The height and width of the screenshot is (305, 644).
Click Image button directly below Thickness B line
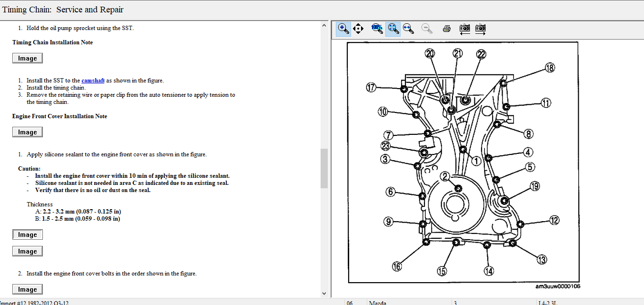(27, 234)
